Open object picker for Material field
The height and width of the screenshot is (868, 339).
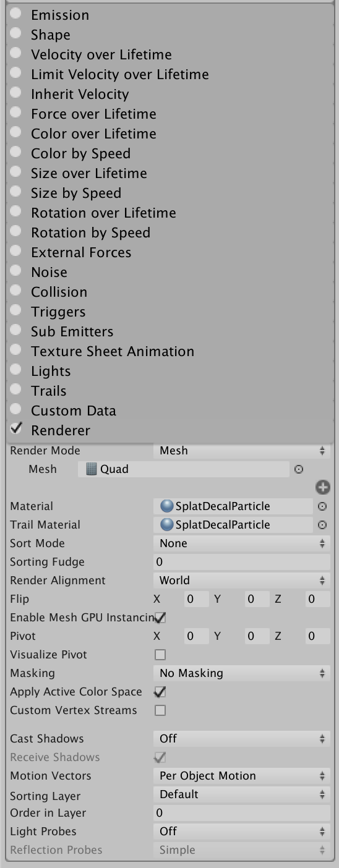tap(322, 506)
